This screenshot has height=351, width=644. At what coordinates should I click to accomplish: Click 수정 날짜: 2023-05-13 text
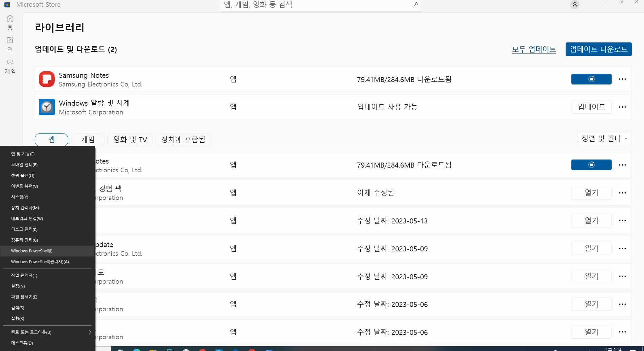[392, 221]
